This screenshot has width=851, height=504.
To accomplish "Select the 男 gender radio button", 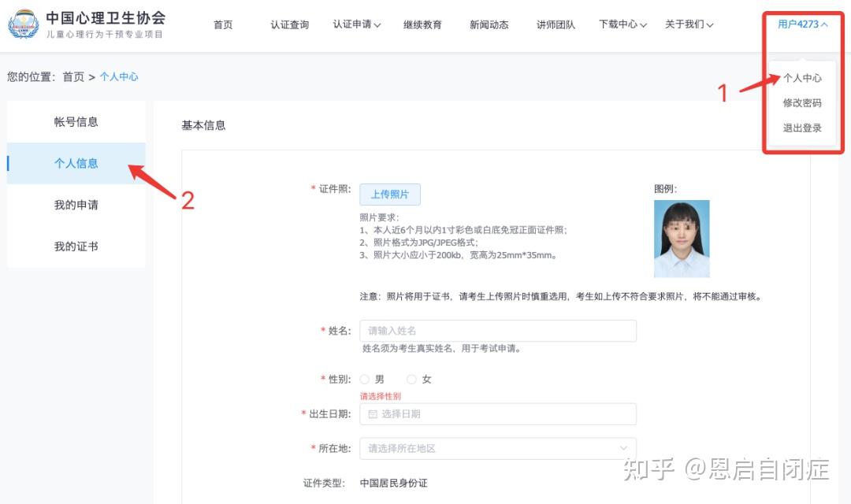I will coord(364,379).
